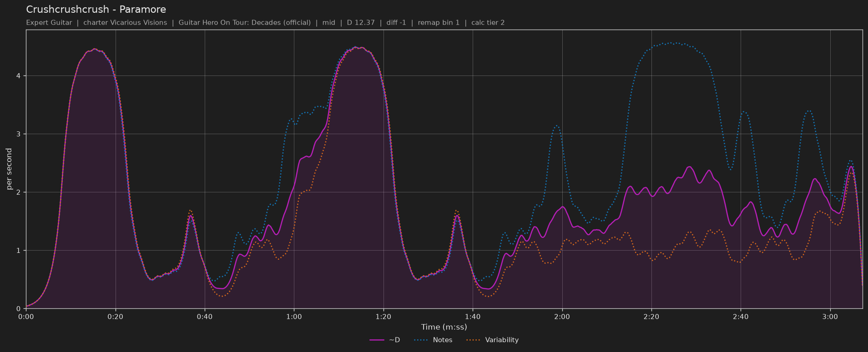Select the "1:40" time tick label
This screenshot has width=868, height=352.
(473, 317)
